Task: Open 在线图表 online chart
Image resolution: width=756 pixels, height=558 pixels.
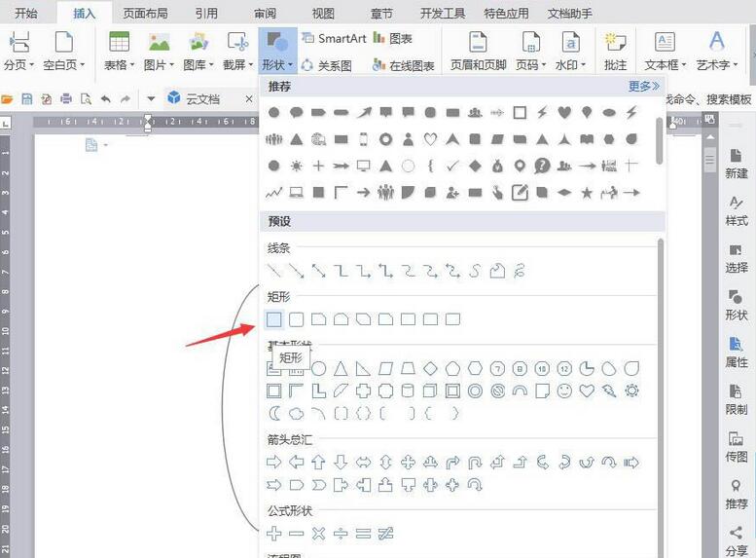Action: coord(404,65)
